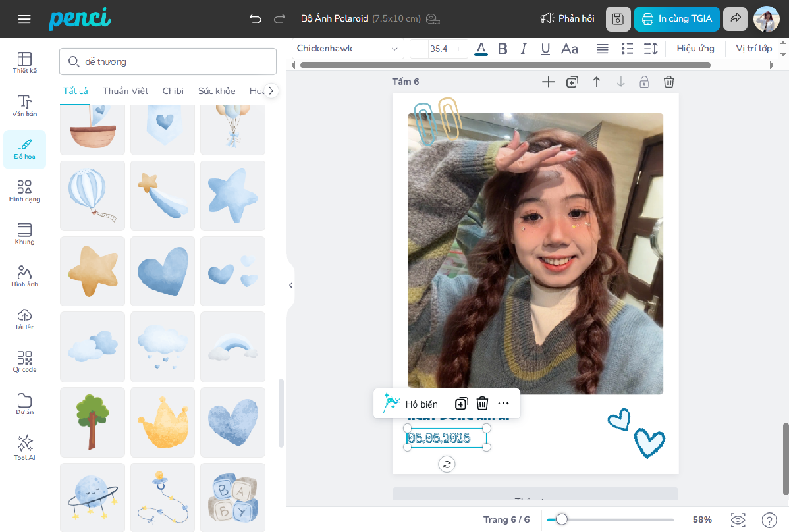Toggle bold text formatting
Viewport: 789px width, 532px height.
click(x=503, y=49)
